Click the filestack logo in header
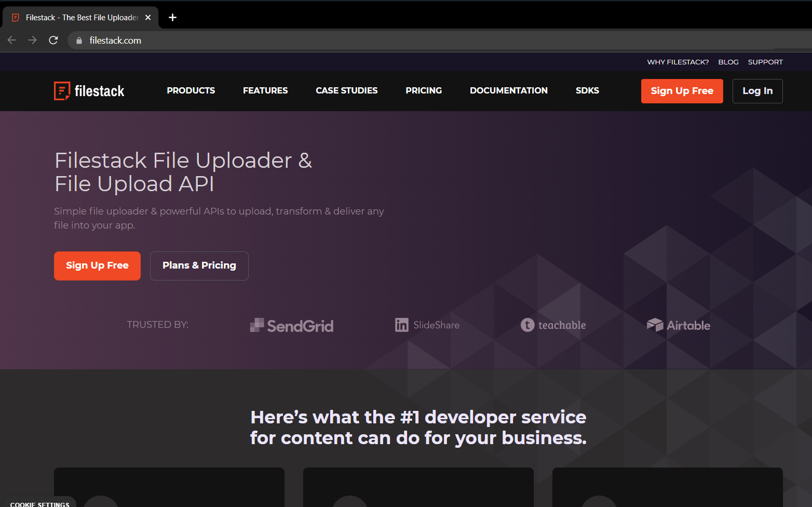 point(89,91)
